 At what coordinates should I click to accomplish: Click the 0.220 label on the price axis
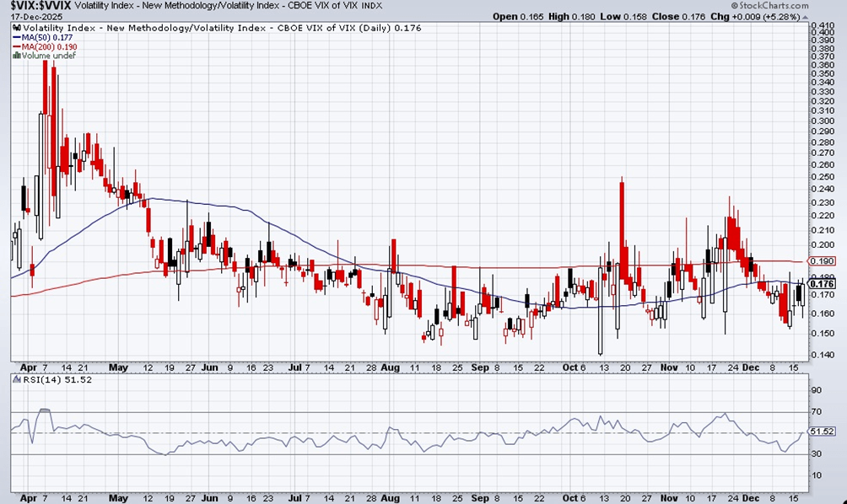tap(823, 216)
